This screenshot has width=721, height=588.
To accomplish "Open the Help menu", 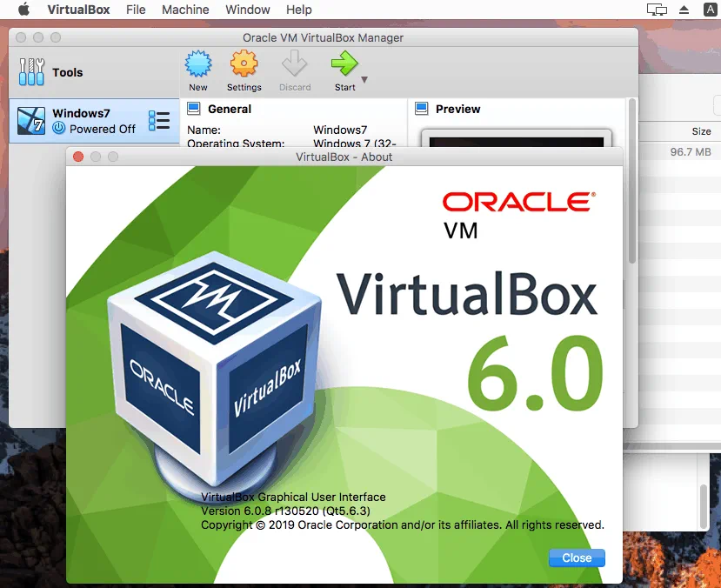I will 298,10.
